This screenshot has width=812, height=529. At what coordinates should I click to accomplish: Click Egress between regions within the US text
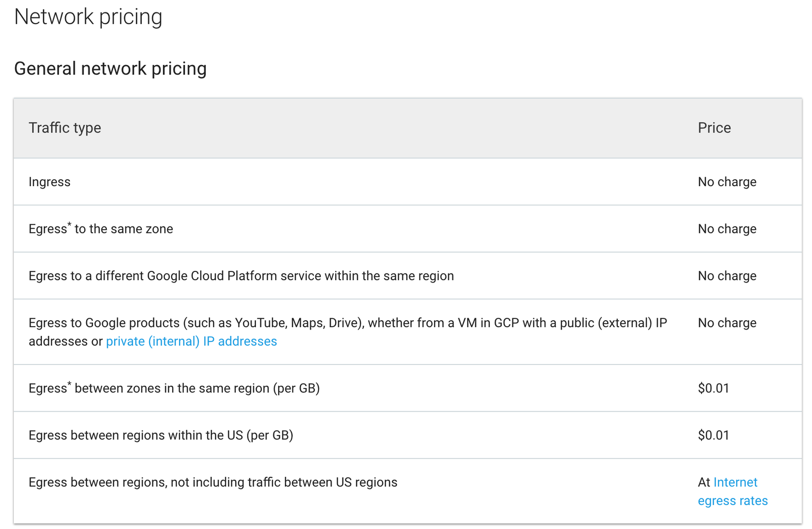[x=161, y=435]
